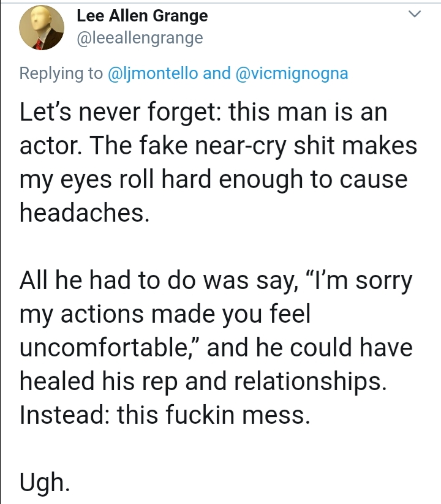Image resolution: width=441 pixels, height=504 pixels.
Task: Click the display name Lee Allen Grange
Action: coord(142,16)
